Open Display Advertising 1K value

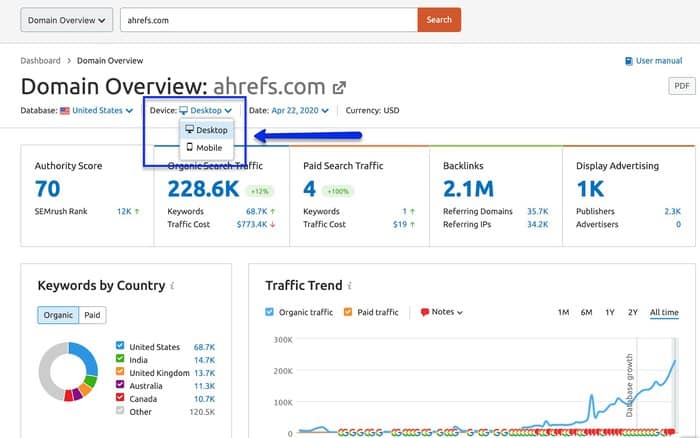click(590, 189)
